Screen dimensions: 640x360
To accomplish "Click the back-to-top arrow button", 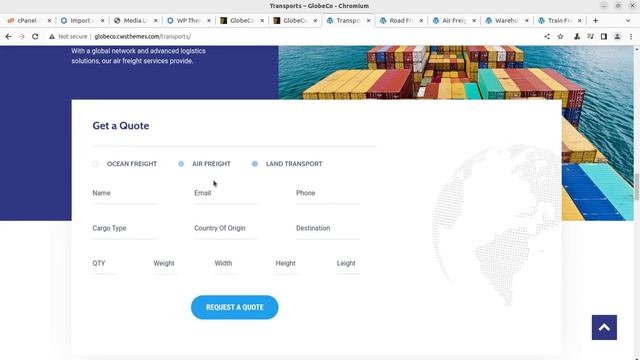I will [604, 327].
